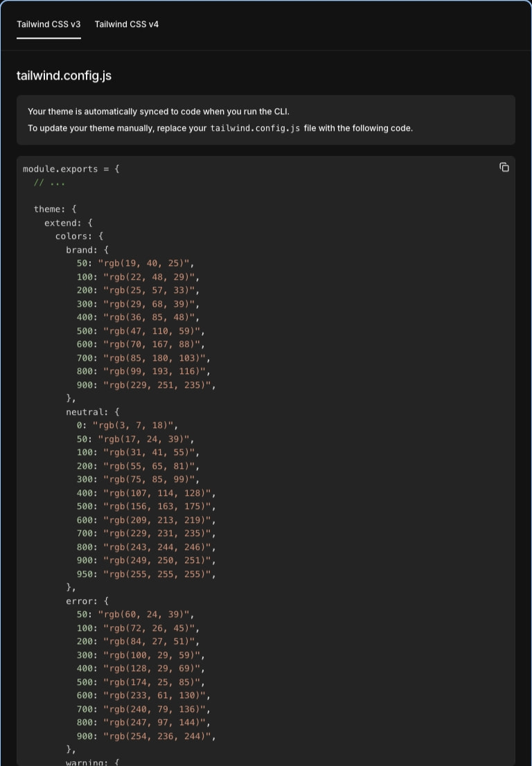Image resolution: width=532 pixels, height=766 pixels.
Task: Click the 'colors: {' line
Action: coord(79,236)
